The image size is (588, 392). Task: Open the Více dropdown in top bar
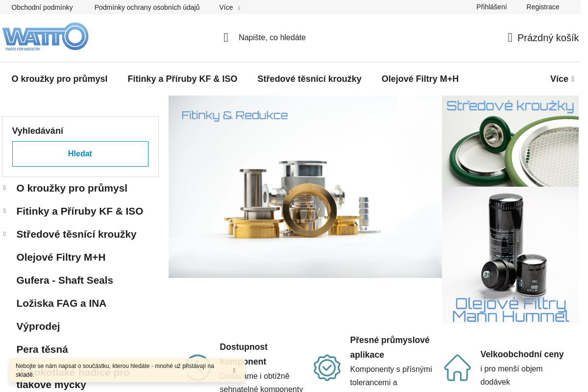(x=229, y=7)
